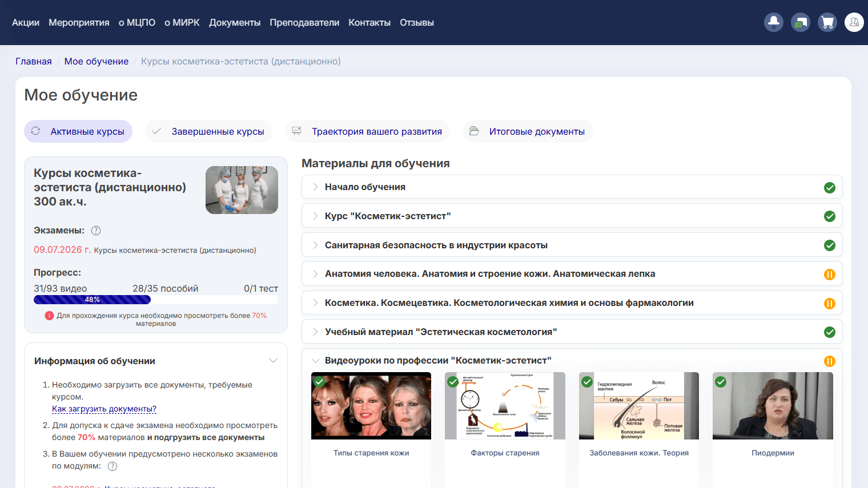Click folder icon in Итоговые документы tab

(474, 131)
